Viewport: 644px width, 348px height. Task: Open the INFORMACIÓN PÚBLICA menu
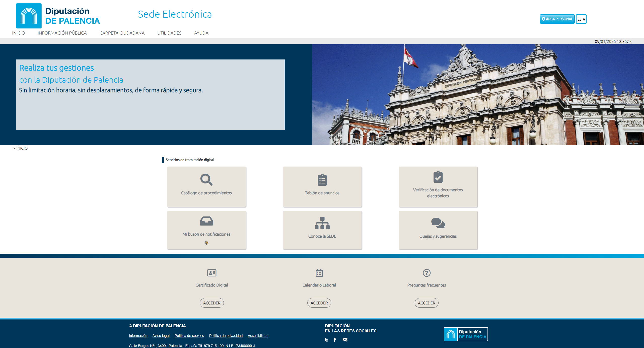[62, 33]
